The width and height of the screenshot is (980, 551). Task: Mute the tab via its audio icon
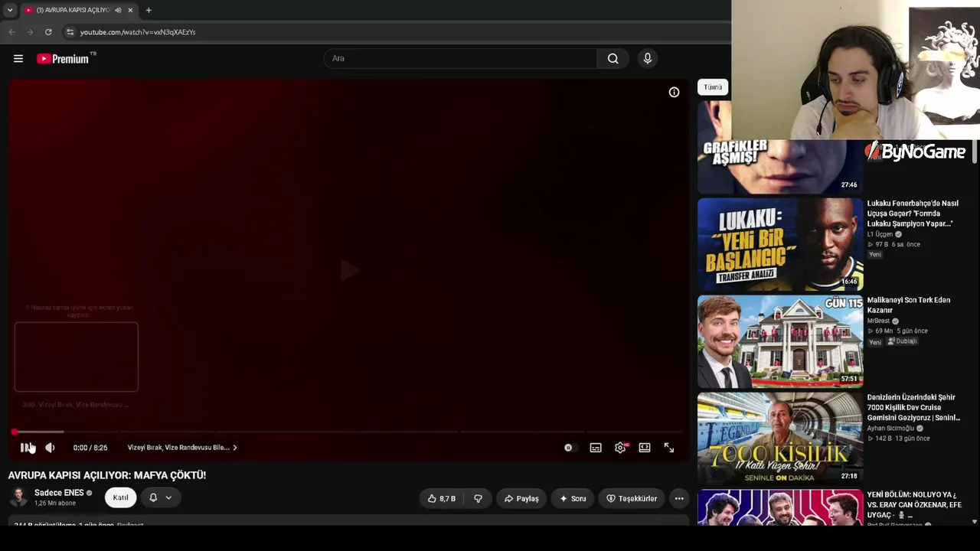coord(118,10)
